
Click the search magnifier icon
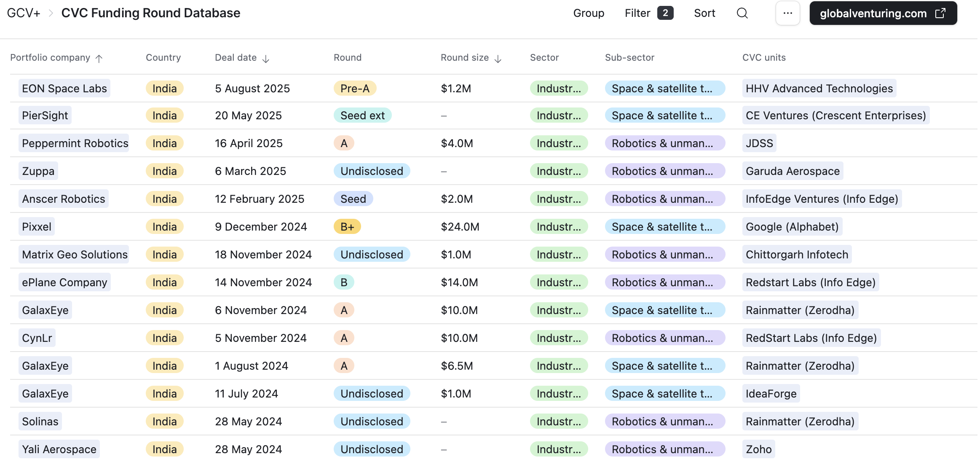742,13
